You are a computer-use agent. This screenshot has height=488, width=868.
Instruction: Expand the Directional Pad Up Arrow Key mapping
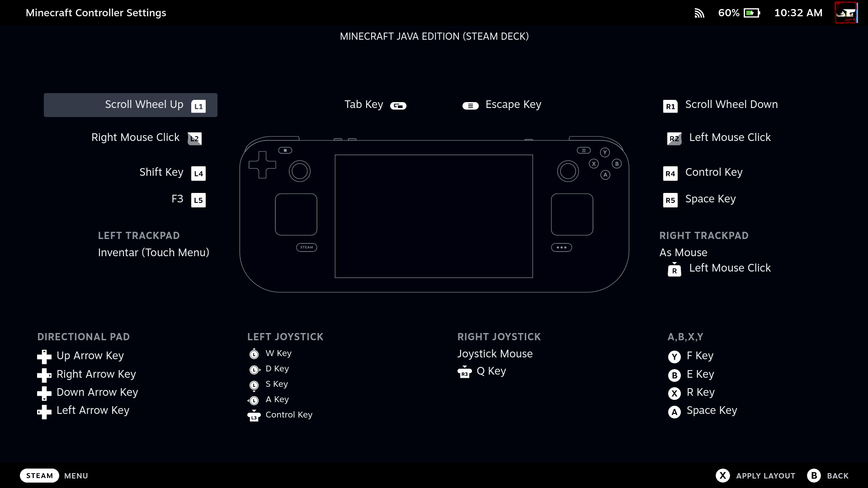pos(90,355)
